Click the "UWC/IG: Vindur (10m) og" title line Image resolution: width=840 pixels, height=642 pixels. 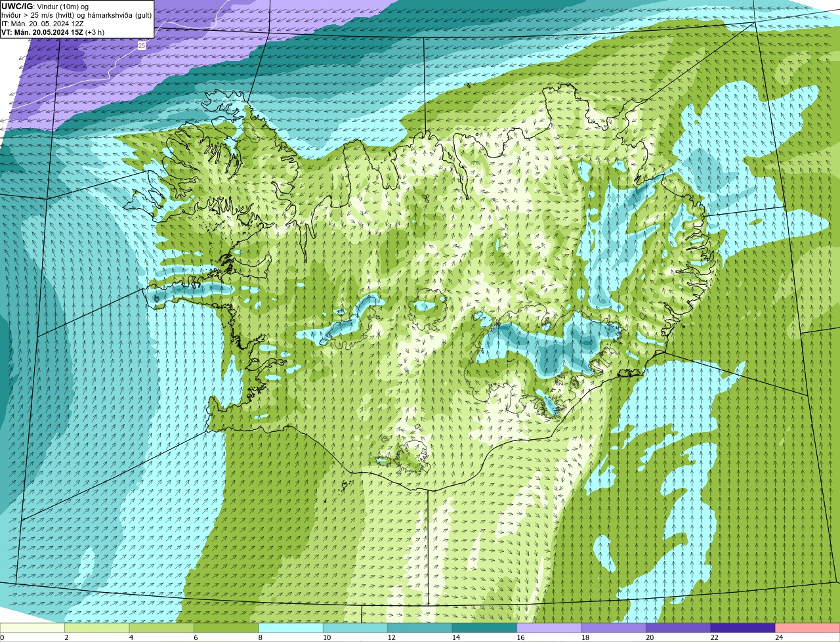[x=45, y=6]
